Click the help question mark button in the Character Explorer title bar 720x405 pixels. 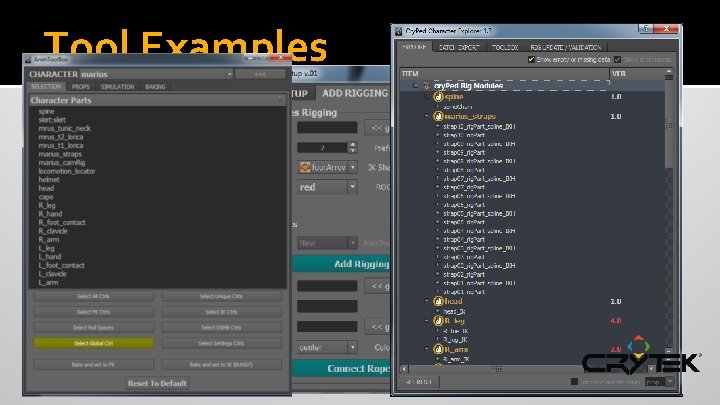pyautogui.click(x=647, y=29)
